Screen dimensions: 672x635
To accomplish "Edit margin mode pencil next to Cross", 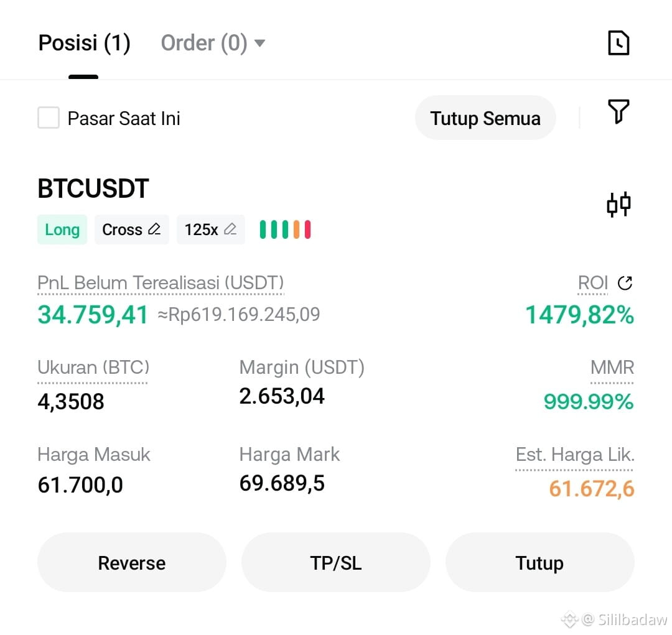I will (x=154, y=229).
